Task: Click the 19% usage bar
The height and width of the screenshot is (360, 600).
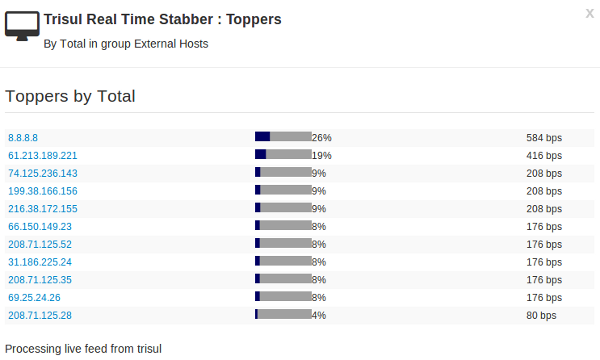Action: click(283, 154)
